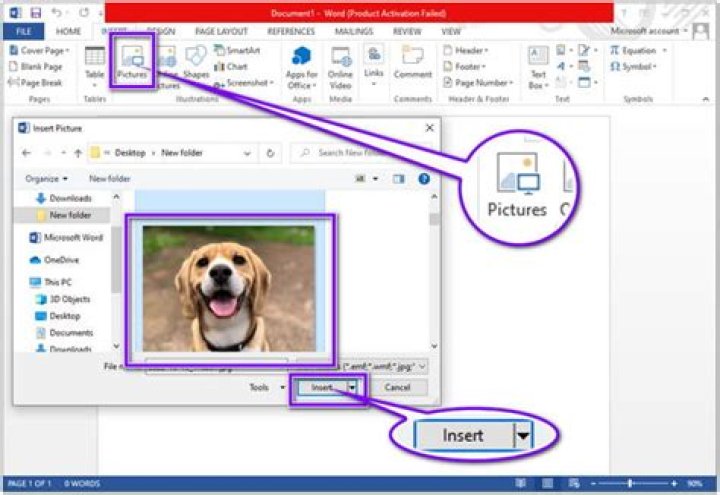This screenshot has width=720, height=495.
Task: Open the Shapes gallery
Action: pyautogui.click(x=196, y=61)
